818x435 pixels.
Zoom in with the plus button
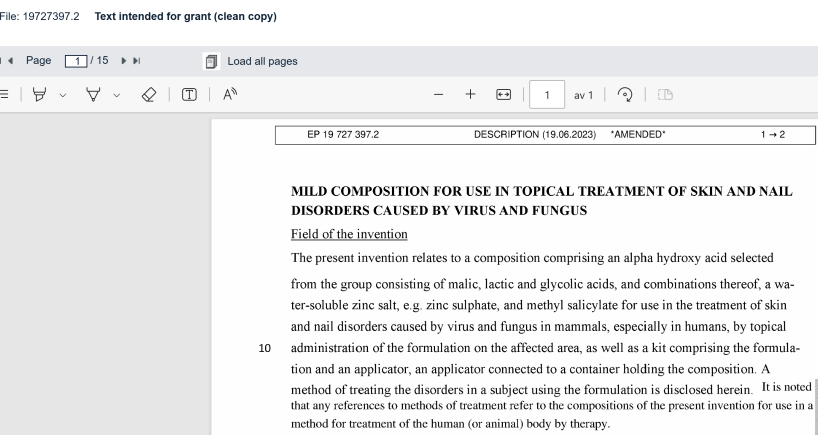pyautogui.click(x=471, y=94)
